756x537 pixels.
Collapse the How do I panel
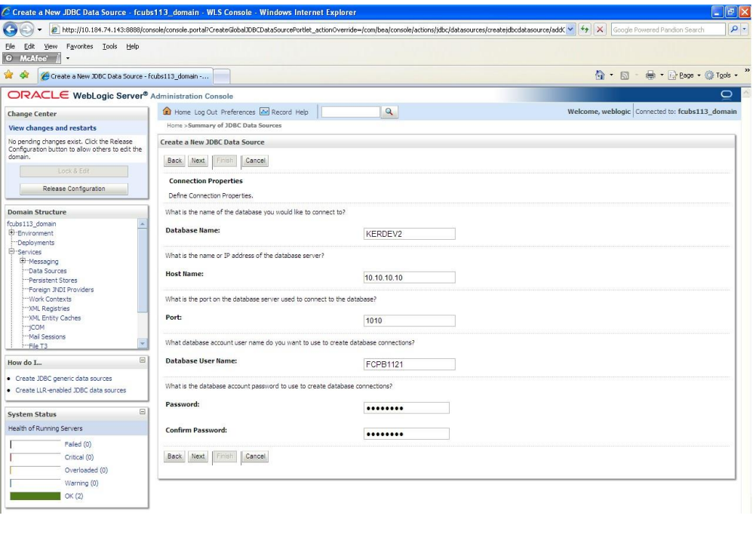tap(143, 360)
